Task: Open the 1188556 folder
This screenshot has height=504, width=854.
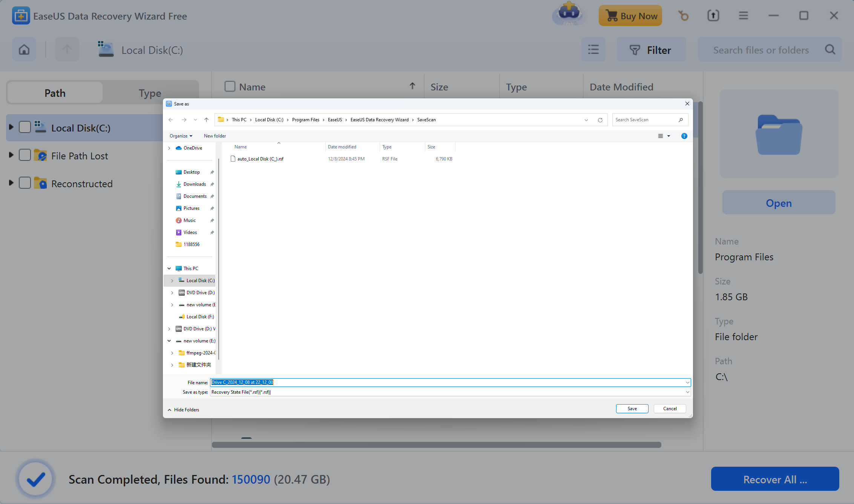Action: pos(192,244)
